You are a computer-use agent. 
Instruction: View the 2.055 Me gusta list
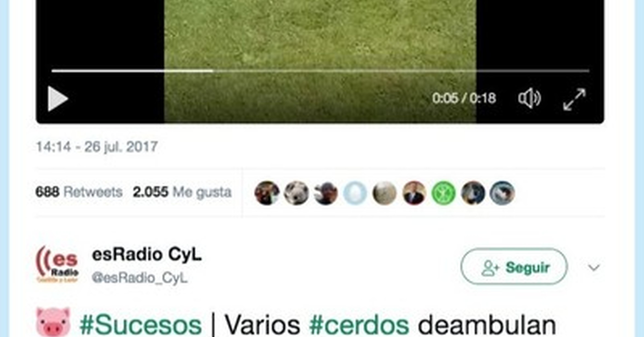coord(182,192)
